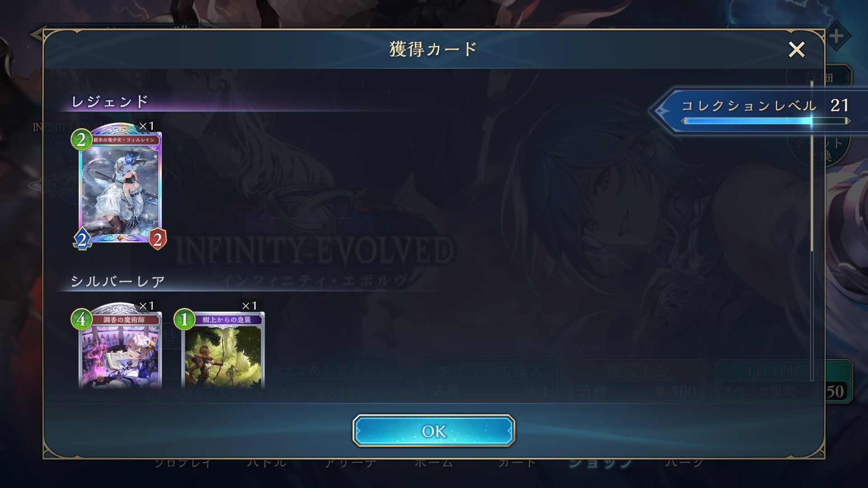Tap the cost 4 orb on 調香の魔術師
868x488 pixels.
tap(81, 319)
